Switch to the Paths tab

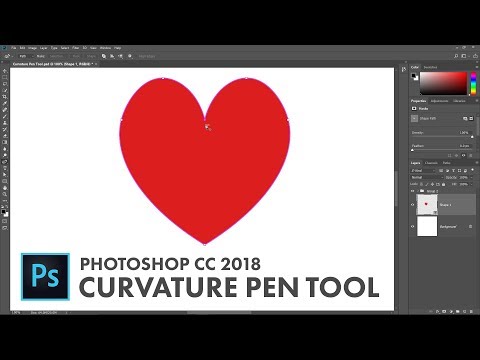tap(447, 163)
